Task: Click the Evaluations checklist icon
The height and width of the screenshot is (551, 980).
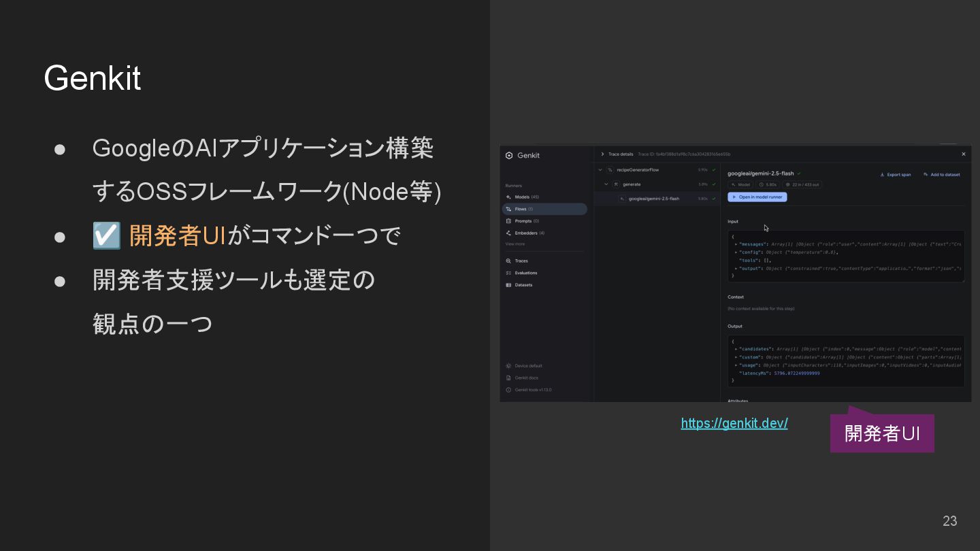Action: [x=508, y=273]
